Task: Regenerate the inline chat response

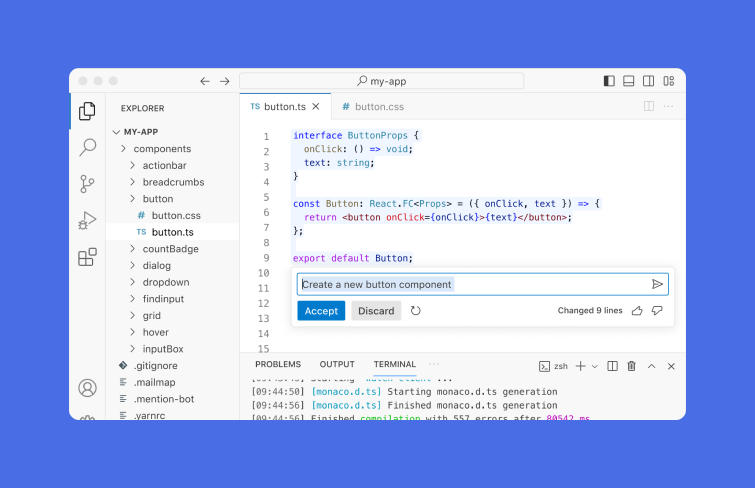Action: pos(416,311)
